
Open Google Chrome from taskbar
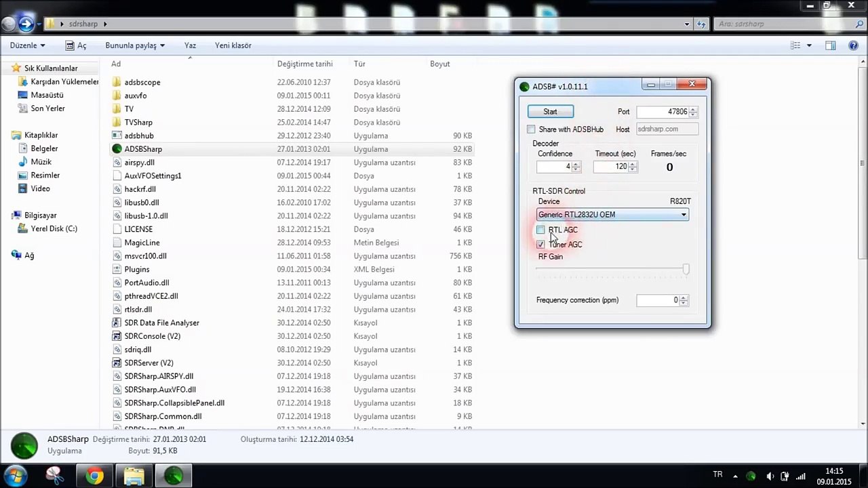[x=95, y=476]
